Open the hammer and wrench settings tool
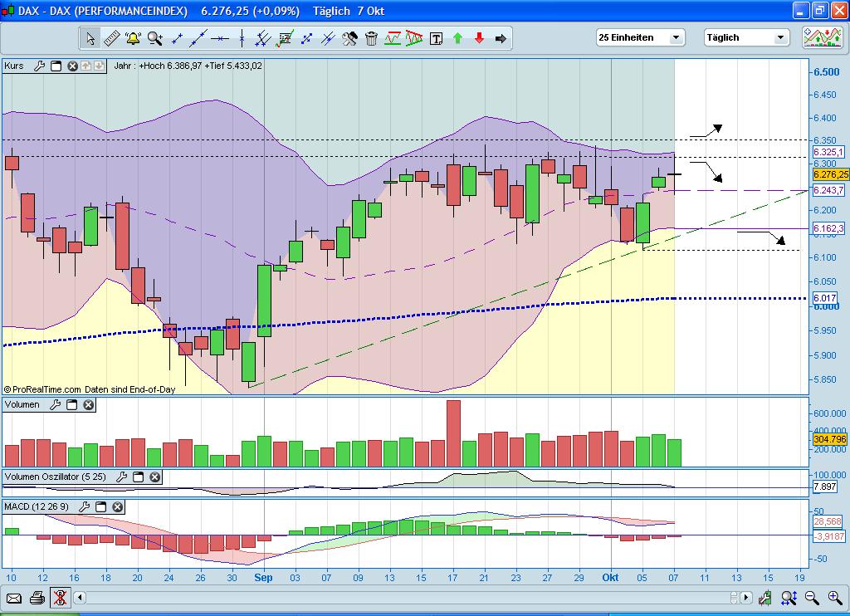The image size is (850, 616). click(x=349, y=38)
